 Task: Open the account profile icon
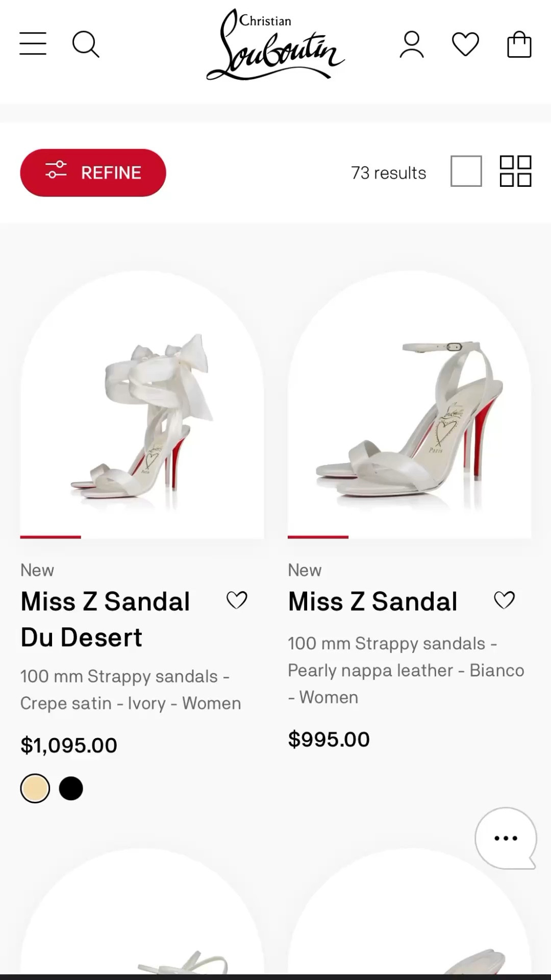(412, 44)
